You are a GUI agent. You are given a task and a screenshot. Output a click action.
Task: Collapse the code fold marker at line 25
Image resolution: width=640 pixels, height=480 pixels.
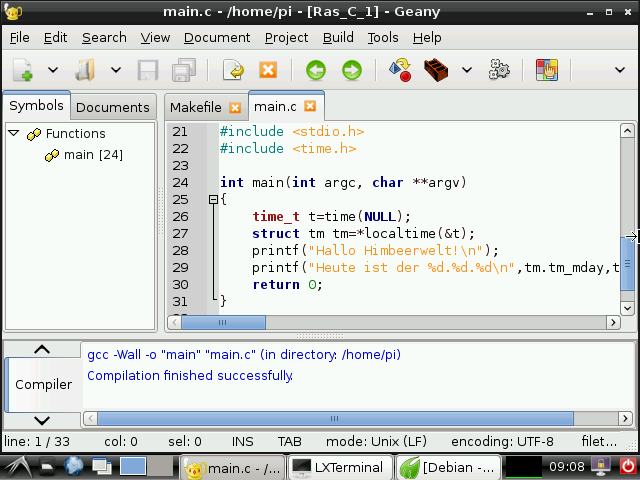click(x=212, y=200)
